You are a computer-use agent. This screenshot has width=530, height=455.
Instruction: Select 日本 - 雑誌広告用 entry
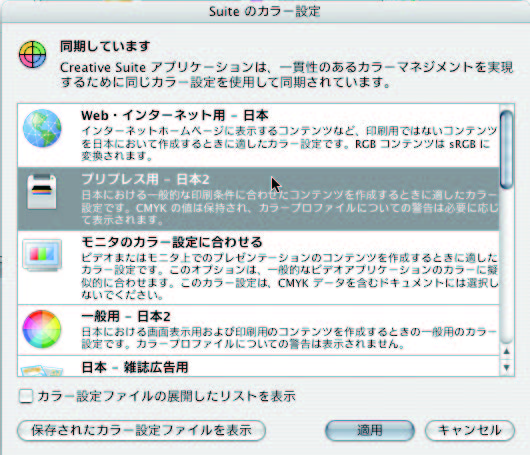258,365
